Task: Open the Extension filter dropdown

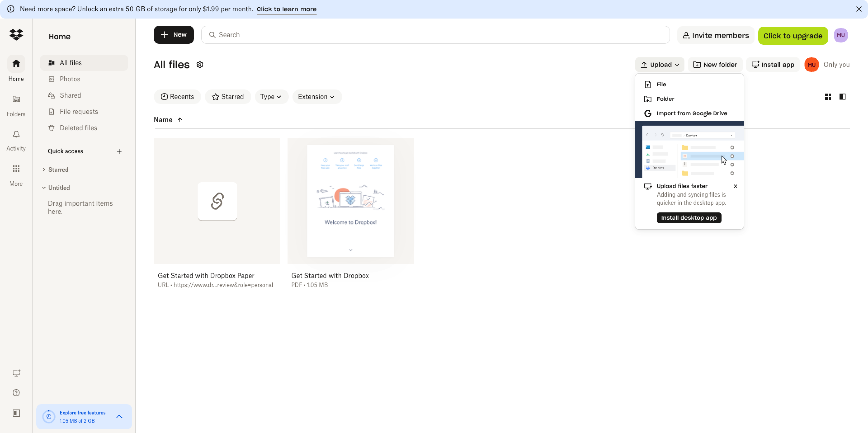Action: (x=317, y=97)
